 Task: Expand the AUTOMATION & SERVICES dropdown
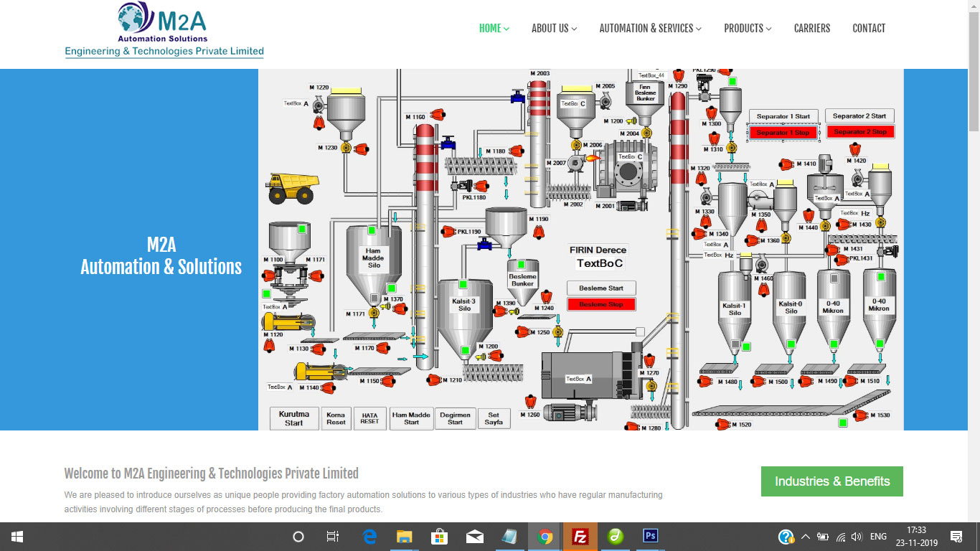click(x=650, y=29)
